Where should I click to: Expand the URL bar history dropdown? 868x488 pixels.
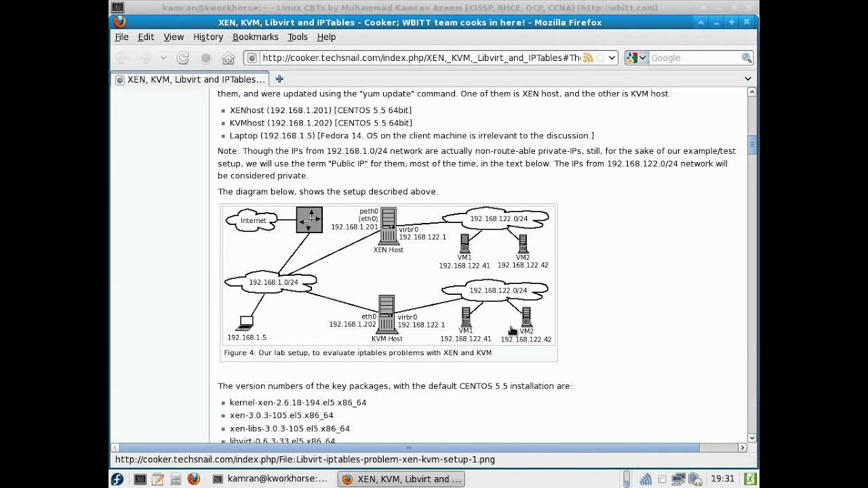click(x=612, y=58)
